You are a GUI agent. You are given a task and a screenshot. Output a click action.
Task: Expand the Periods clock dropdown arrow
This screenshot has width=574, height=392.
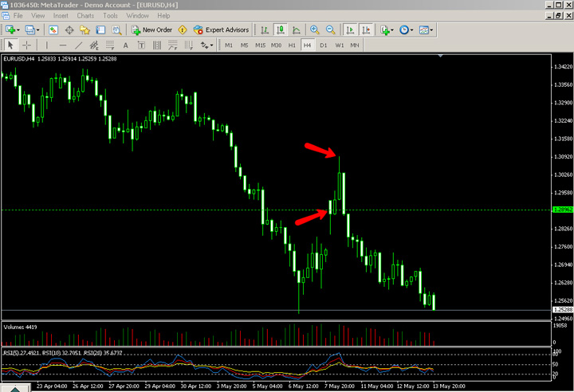pos(412,30)
